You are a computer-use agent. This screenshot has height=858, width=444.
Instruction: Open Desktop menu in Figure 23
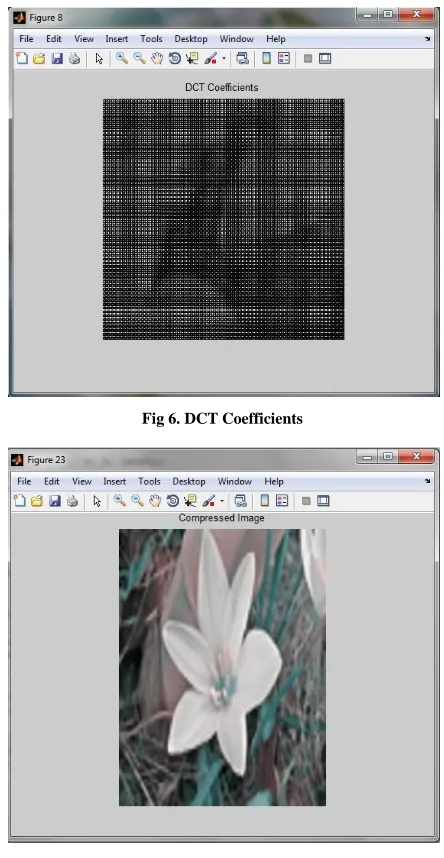(189, 482)
